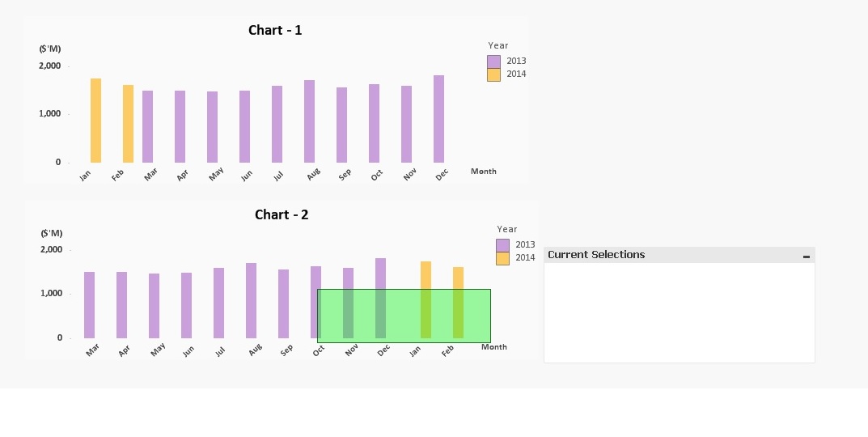Click the May axis label in Chart - 2
The height and width of the screenshot is (437, 868).
coord(157,350)
